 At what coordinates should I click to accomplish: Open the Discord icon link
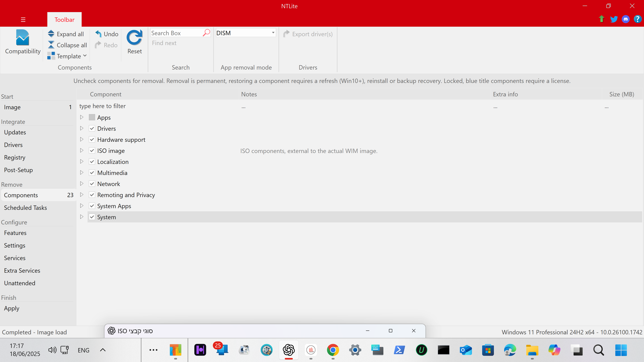click(626, 19)
